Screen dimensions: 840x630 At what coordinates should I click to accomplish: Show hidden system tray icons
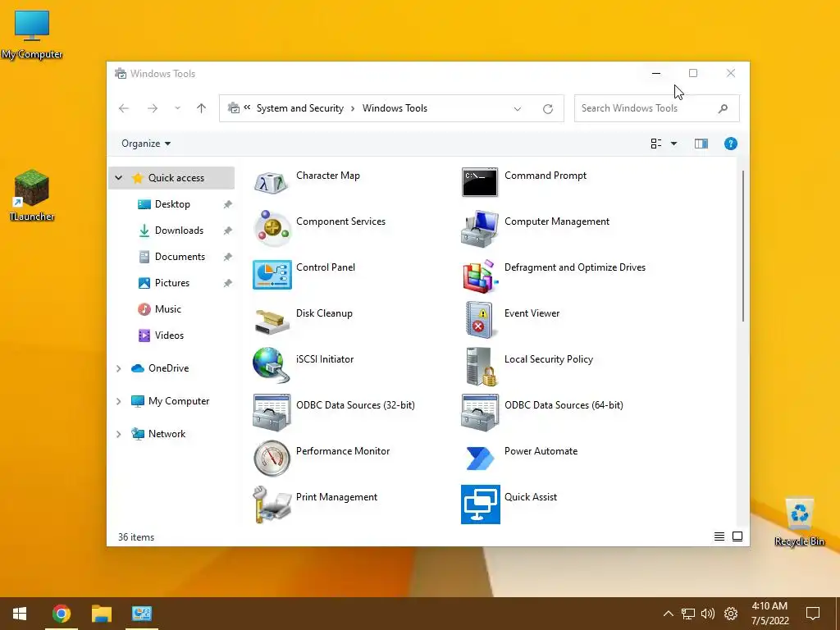[668, 614]
